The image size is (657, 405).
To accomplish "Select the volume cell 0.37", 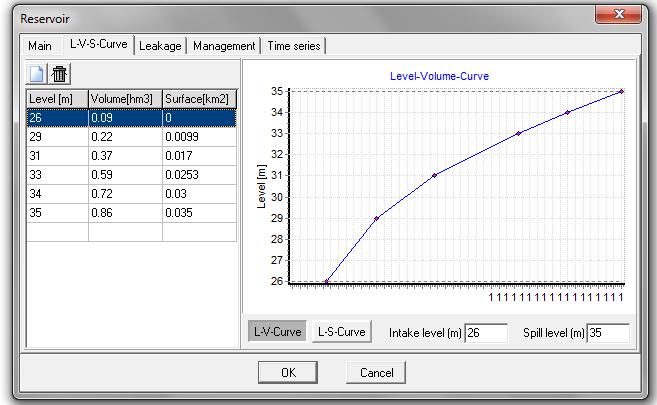I will pos(125,156).
